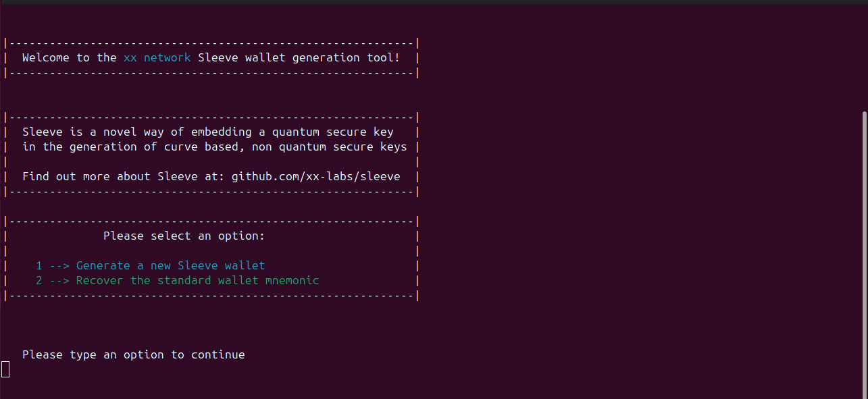Click the "Sleeve is a novel way" description line
The height and width of the screenshot is (399, 868).
point(207,132)
